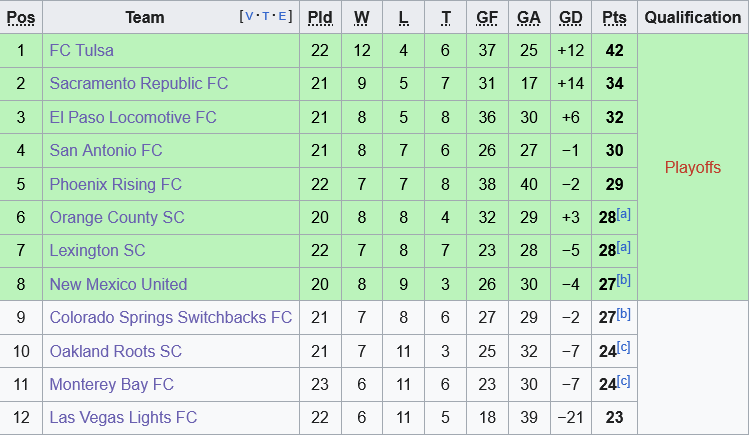Click the T (talk) template link
Screen dimensions: 754x437
click(267, 16)
